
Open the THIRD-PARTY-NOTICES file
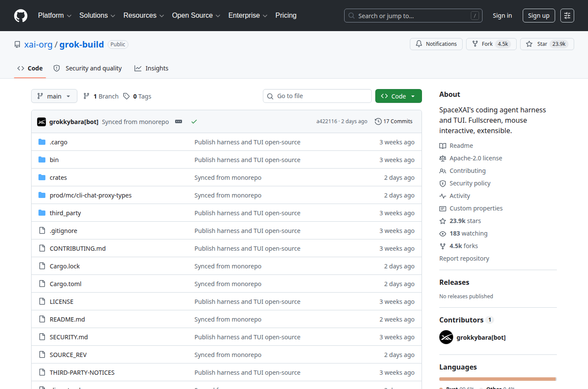82,373
